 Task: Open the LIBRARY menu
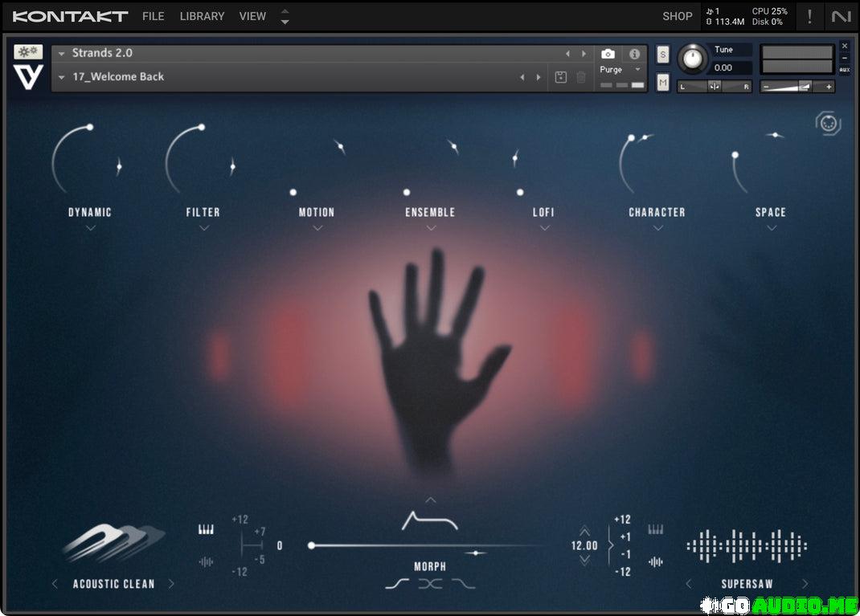202,16
